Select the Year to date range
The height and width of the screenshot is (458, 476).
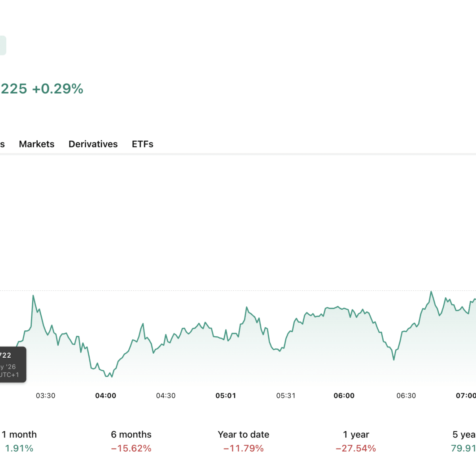point(244,441)
